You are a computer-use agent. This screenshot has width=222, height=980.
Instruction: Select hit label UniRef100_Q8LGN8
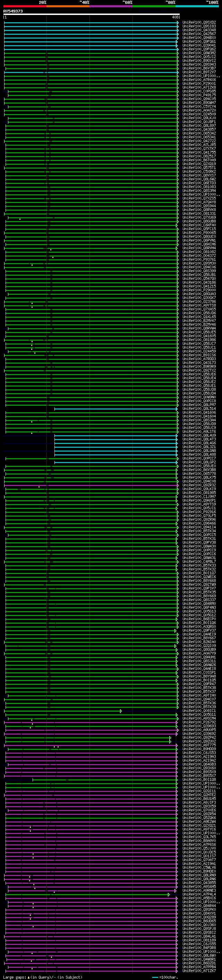pos(199,451)
